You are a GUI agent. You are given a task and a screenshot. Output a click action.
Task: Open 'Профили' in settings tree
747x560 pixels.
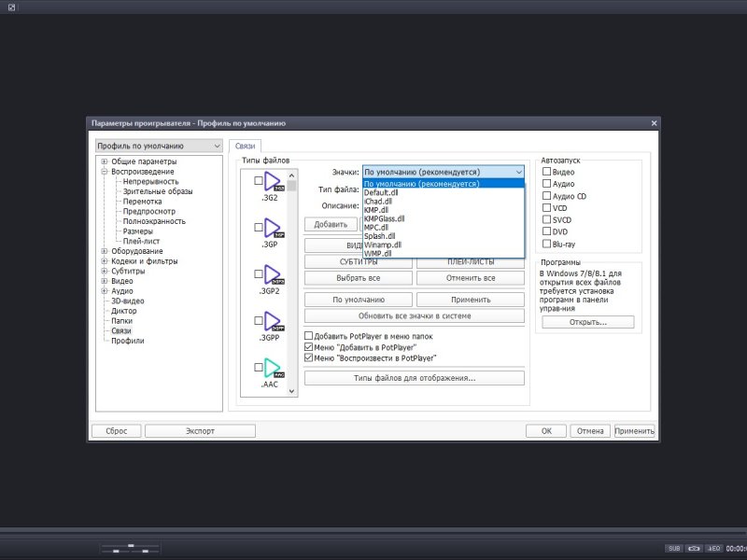pyautogui.click(x=128, y=341)
